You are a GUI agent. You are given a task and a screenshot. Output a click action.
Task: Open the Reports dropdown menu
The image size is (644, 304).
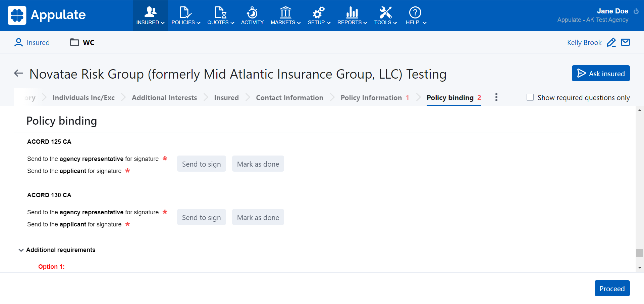[352, 16]
